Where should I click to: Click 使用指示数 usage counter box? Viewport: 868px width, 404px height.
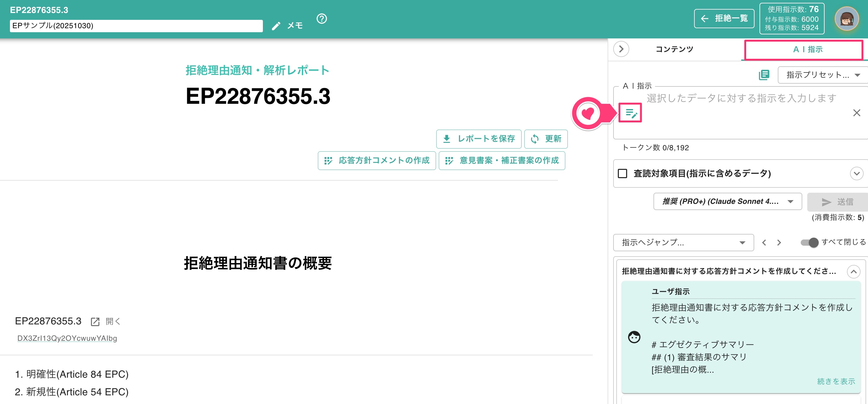[792, 19]
